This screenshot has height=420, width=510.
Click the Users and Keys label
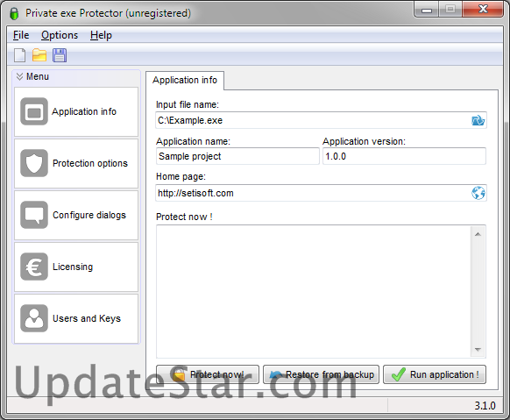point(87,318)
